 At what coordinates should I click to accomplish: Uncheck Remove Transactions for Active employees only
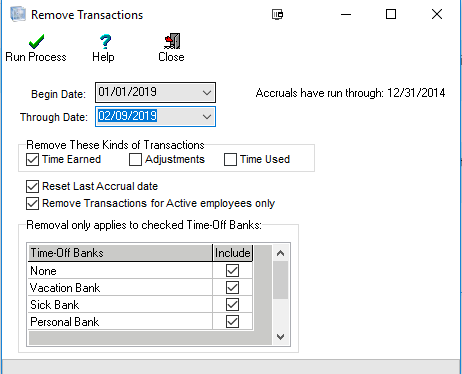32,203
